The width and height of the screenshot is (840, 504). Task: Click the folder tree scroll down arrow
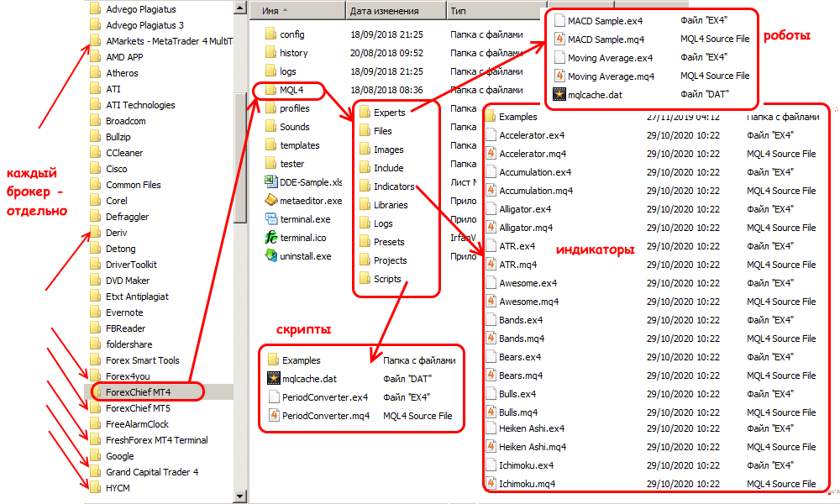[x=240, y=496]
